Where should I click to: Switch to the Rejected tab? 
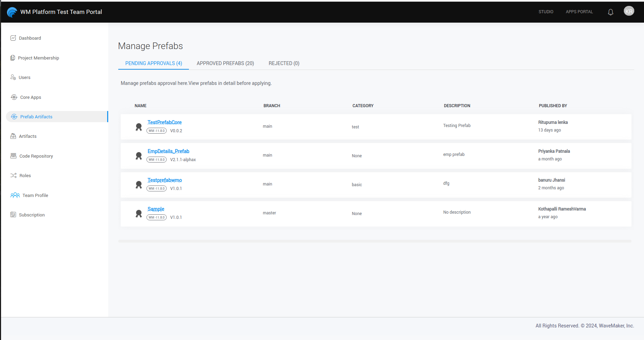(x=284, y=63)
